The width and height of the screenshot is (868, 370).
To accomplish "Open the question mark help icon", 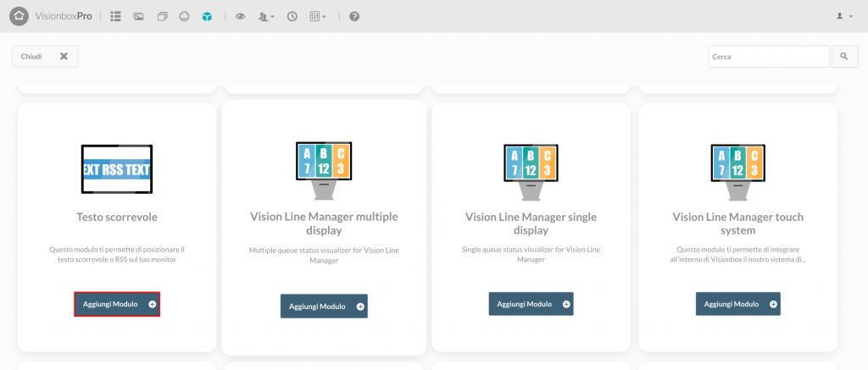I will 355,17.
